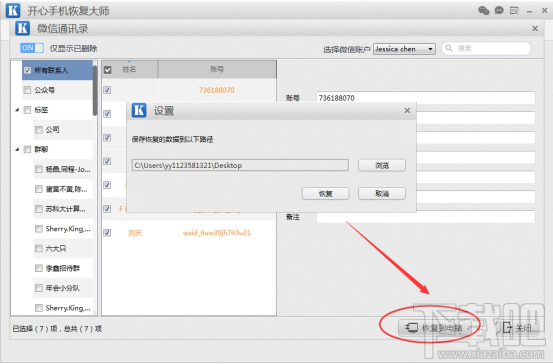The image size is (553, 364).
Task: Click the status text 已选择 (7) 项
Action: pyautogui.click(x=35, y=328)
